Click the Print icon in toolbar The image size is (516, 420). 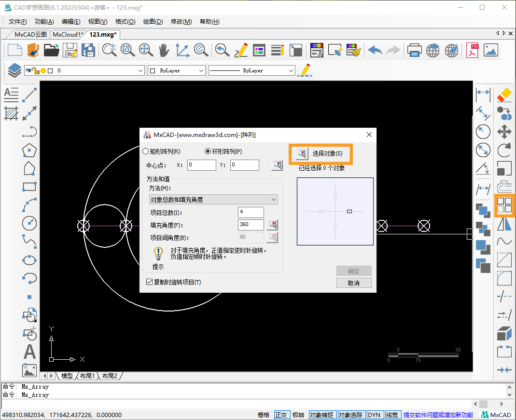pyautogui.click(x=414, y=50)
